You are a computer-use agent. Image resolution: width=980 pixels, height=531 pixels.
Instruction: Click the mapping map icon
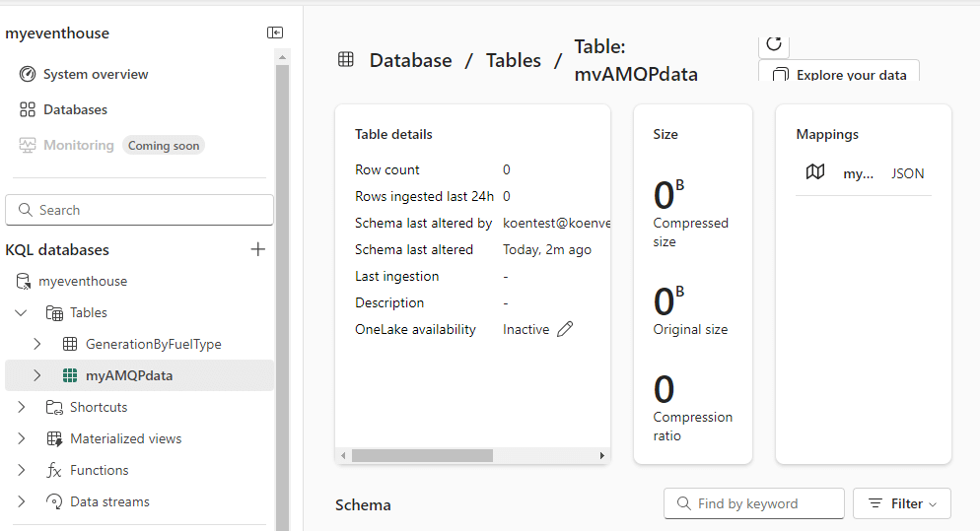815,172
